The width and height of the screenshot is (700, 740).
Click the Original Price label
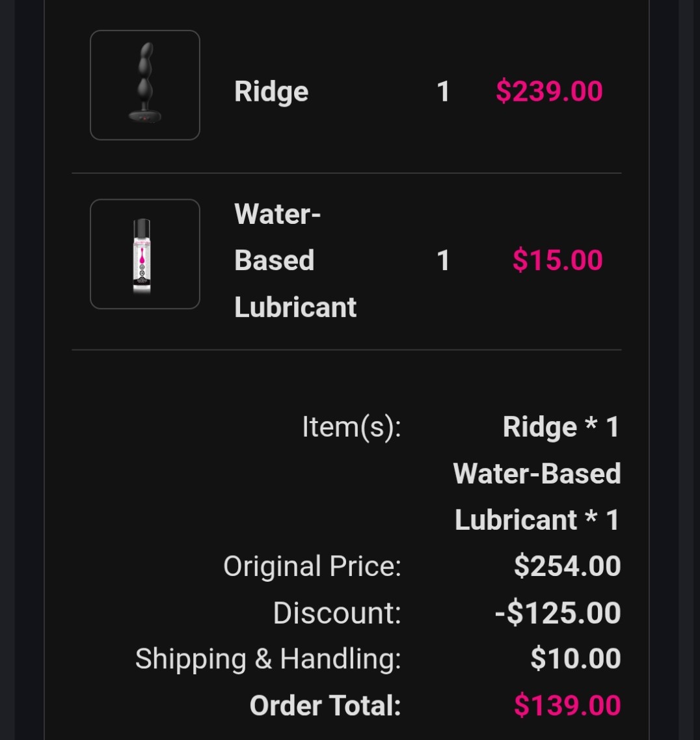(x=312, y=566)
